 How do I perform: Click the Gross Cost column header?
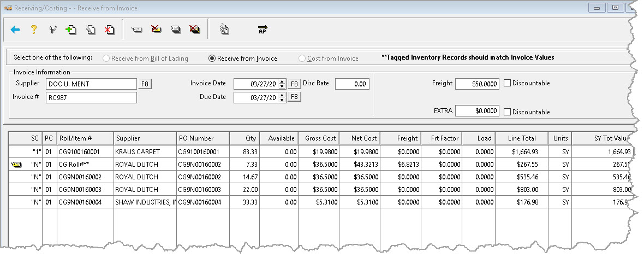click(318, 138)
